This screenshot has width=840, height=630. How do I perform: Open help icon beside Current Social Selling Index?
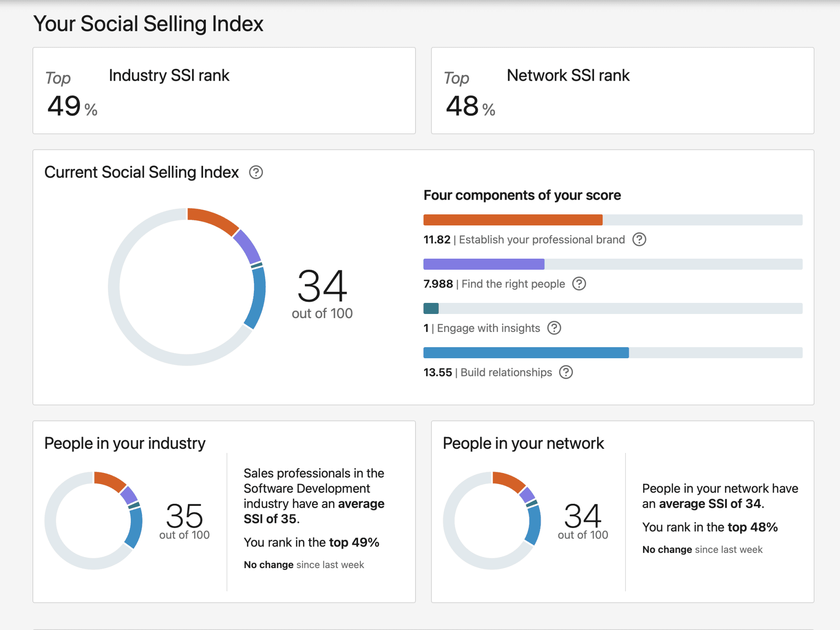coord(256,173)
